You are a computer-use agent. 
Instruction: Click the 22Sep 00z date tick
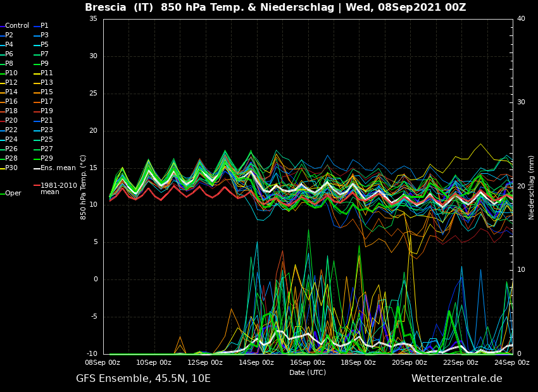(x=461, y=362)
